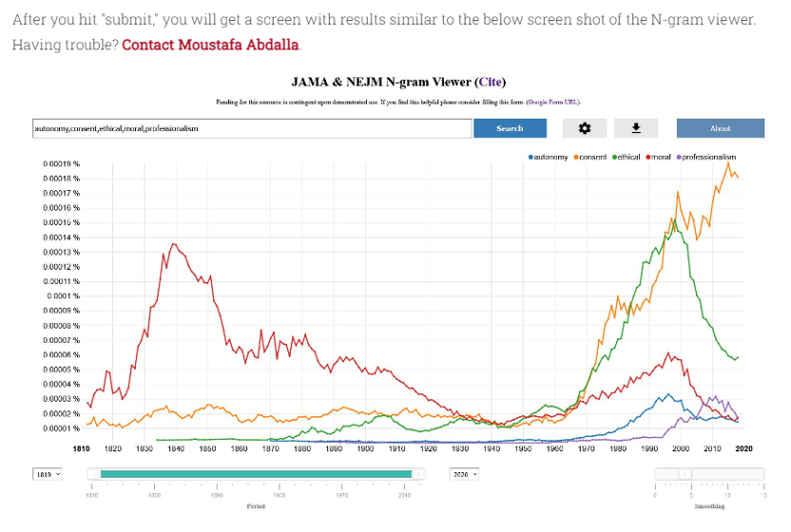Open the Contact Moustafa Abdalla link

pyautogui.click(x=210, y=45)
